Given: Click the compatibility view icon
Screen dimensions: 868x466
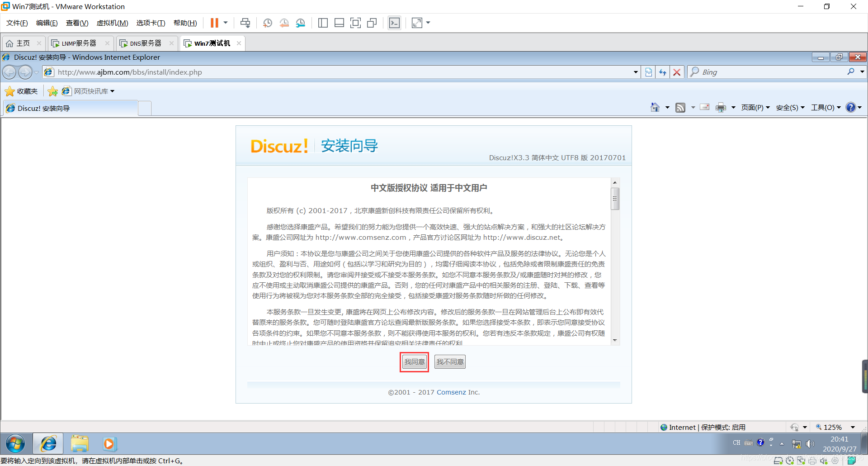Looking at the screenshot, I should point(649,72).
